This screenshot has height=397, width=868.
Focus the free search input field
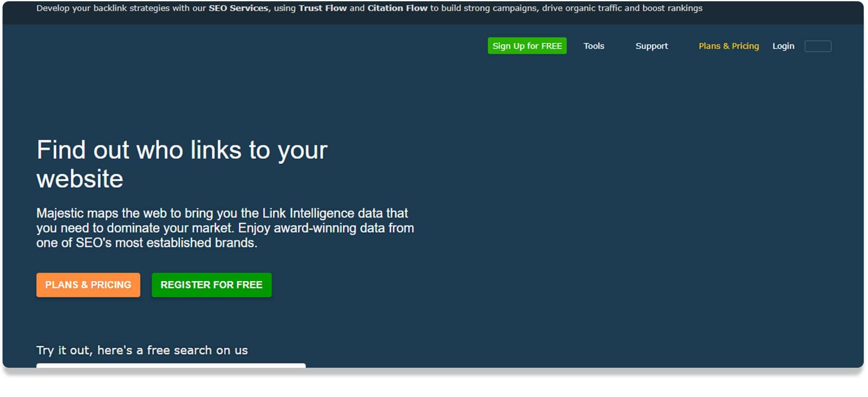(171, 366)
